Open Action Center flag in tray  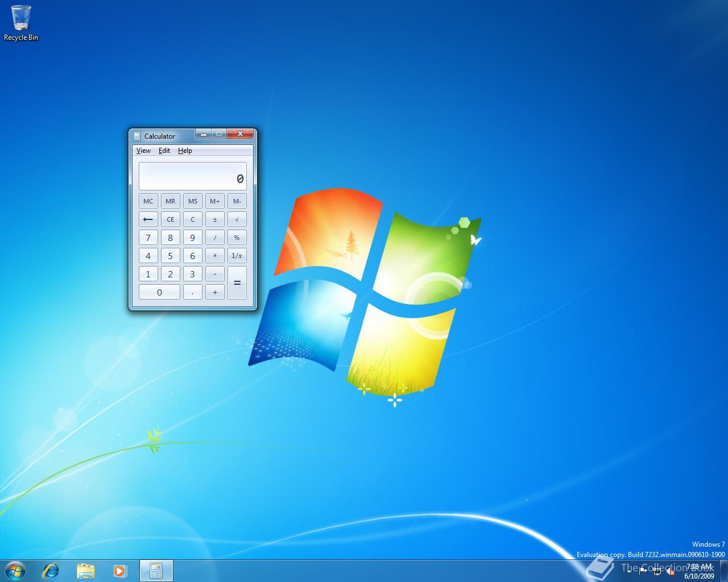[x=643, y=571]
